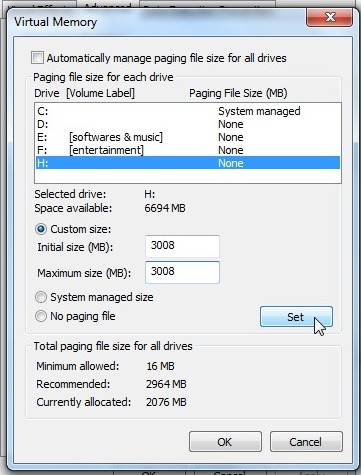Enable automatically manage paging file size checkbox
Viewport: 361px width, 475px height.
[37, 58]
